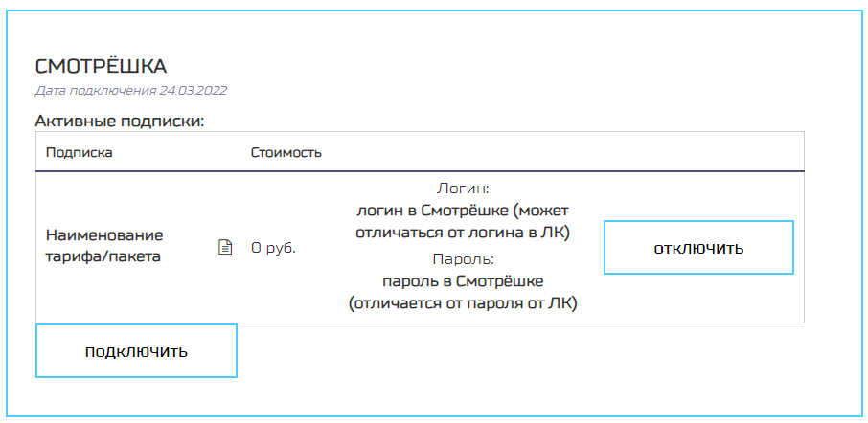Click the "отличаться от логина в ЛК)" line
Screen dimensions: 868x423
(463, 233)
